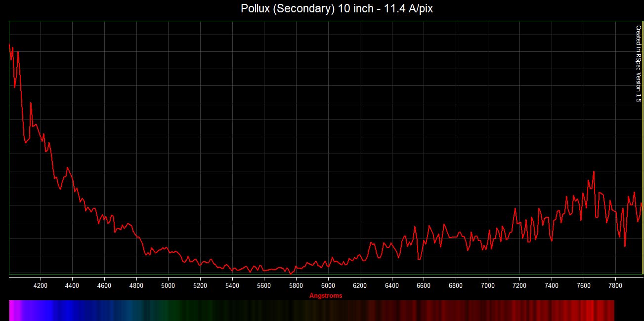Viewport: 644px width, 321px height.
Task: Click the curve minimum near 5780 Angstroms
Action: coord(291,273)
